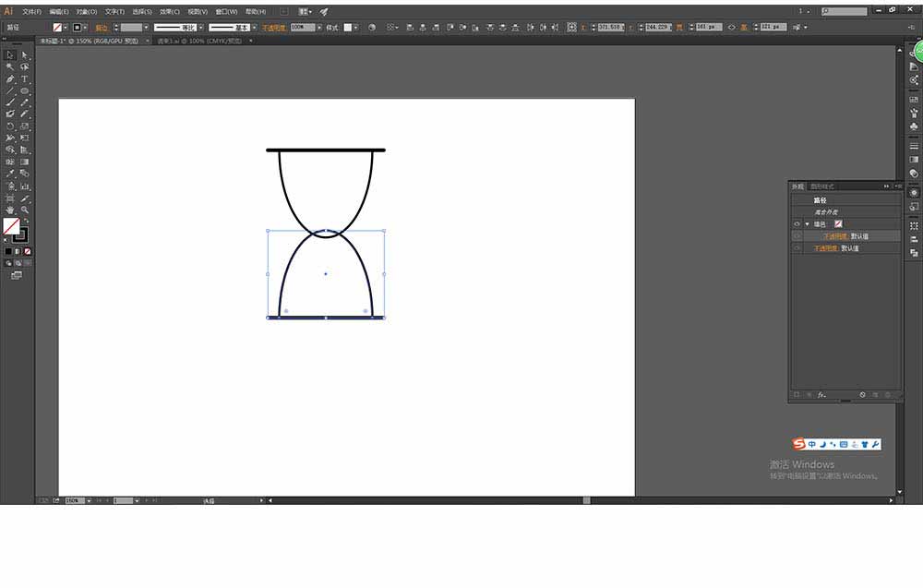Select the Shape Builder tool
Viewport: 923px width, 588px height.
[10, 150]
